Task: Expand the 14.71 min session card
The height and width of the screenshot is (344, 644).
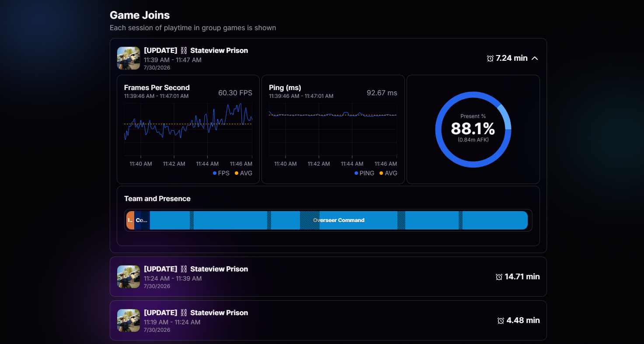Action: click(328, 277)
